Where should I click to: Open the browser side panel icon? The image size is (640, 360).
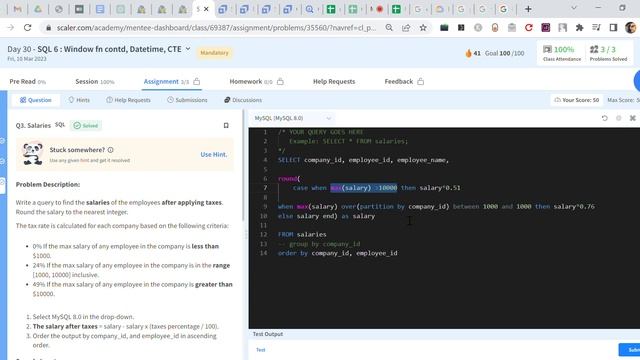coord(613,28)
